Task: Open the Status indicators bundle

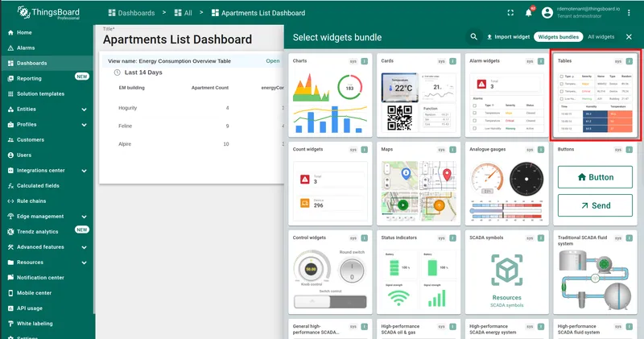Action: tap(419, 272)
